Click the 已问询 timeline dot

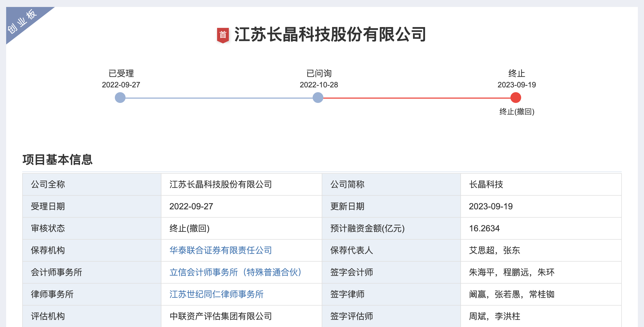point(318,98)
